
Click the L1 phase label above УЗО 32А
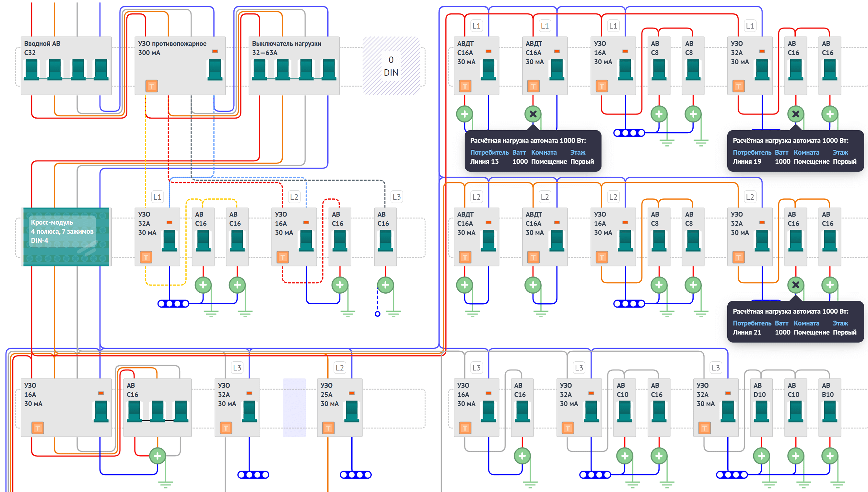point(157,197)
